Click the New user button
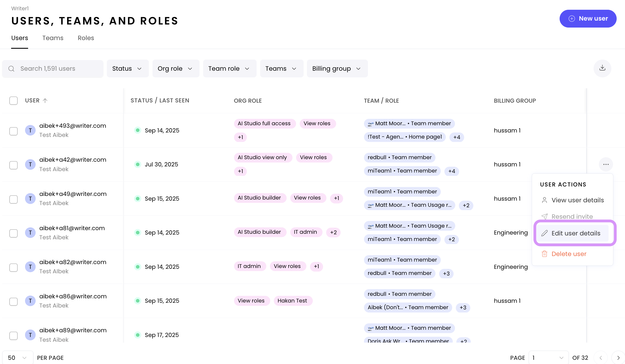Screen dimensions: 625x364 pos(588,19)
